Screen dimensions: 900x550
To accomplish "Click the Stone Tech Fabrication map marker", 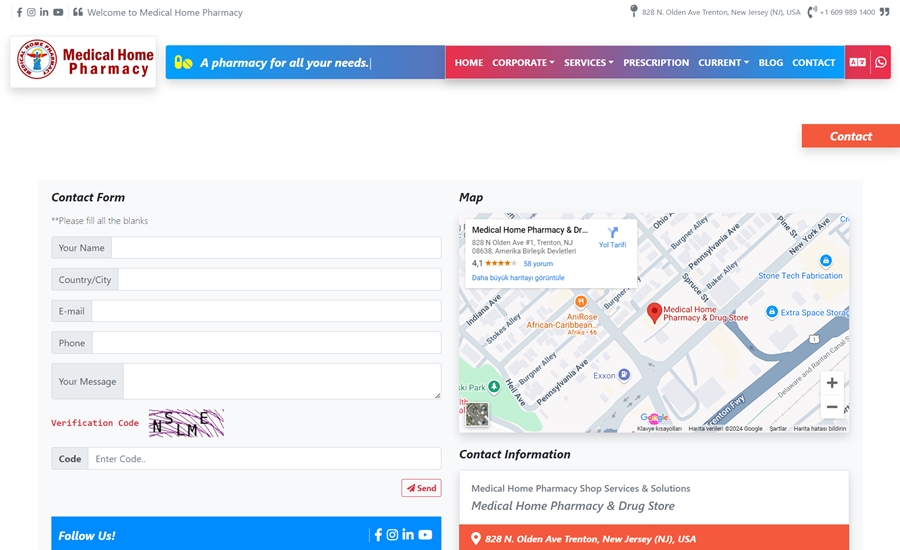I will pos(825,261).
